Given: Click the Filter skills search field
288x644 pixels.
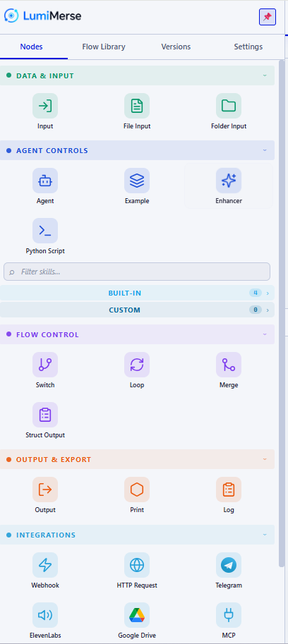Looking at the screenshot, I should (137, 272).
